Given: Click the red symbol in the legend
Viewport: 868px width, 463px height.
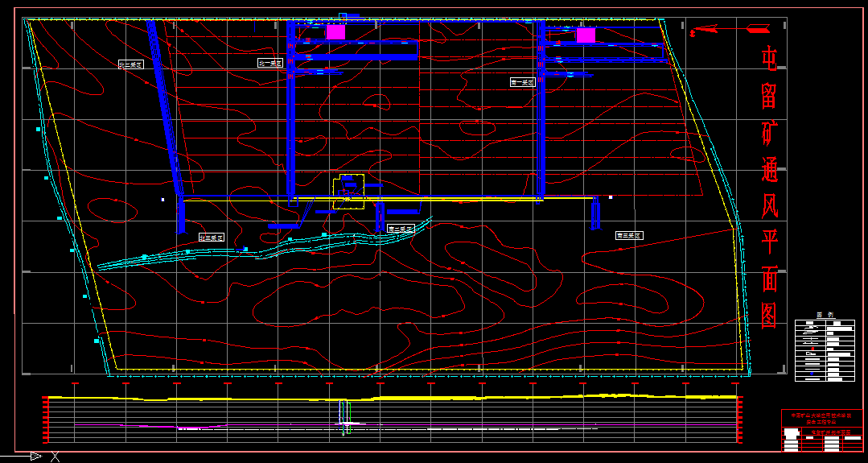Looking at the screenshot, I should pyautogui.click(x=812, y=349).
